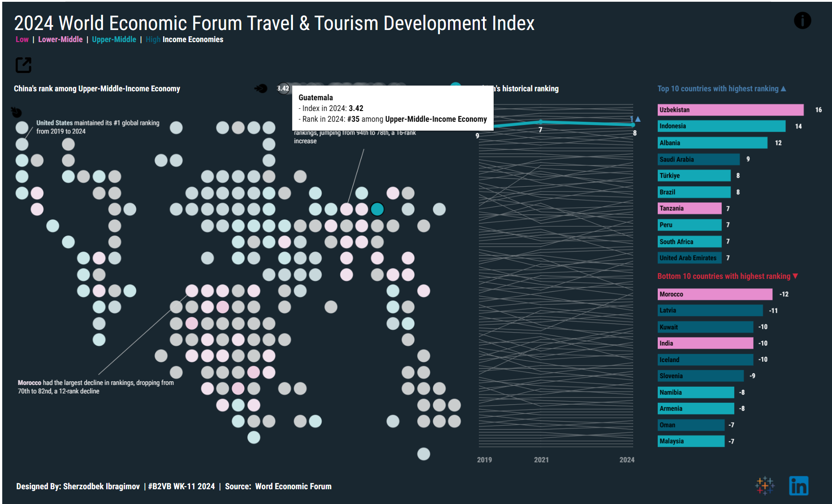Click the pointer icon beside China's rank title
Screen dimensions: 832x504
261,89
